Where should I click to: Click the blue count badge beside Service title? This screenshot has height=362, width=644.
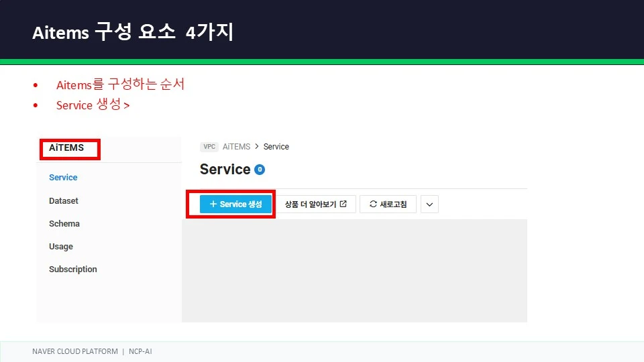260,170
